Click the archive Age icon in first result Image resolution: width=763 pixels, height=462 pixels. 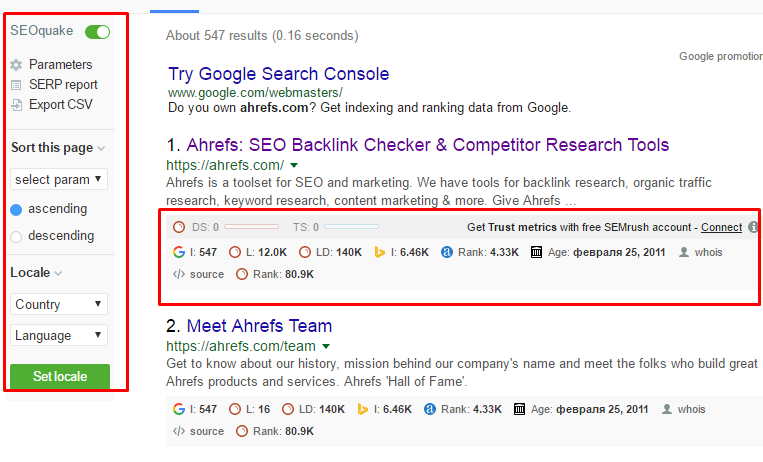coord(536,252)
